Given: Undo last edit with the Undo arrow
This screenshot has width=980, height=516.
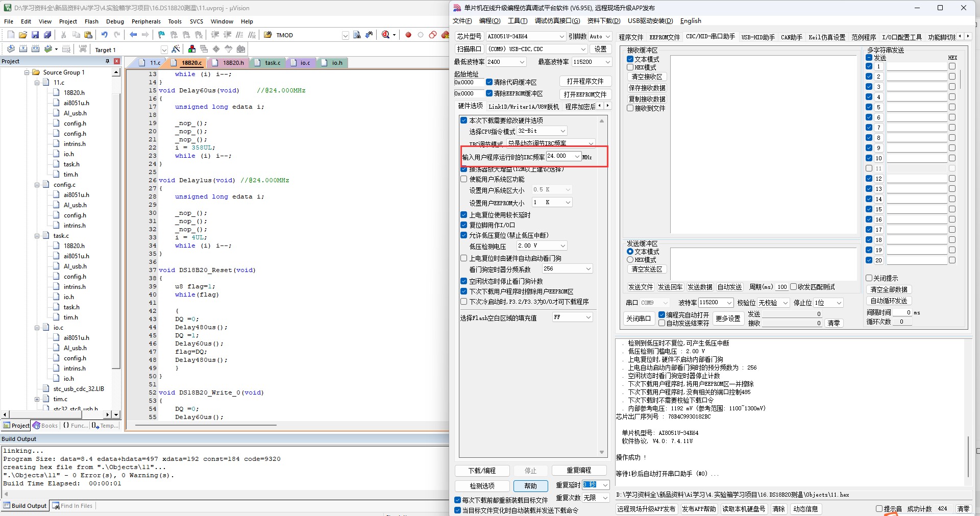Looking at the screenshot, I should (104, 35).
